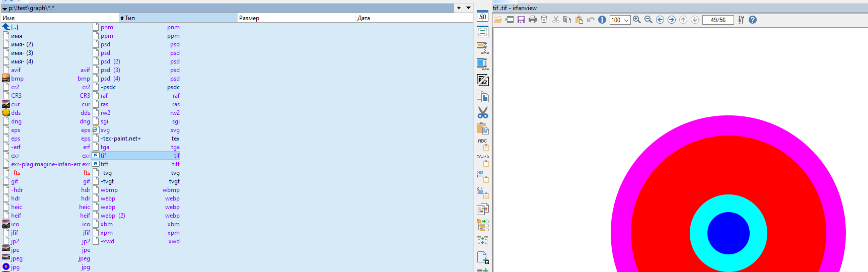The height and width of the screenshot is (272, 868).
Task: Click the document copy sidebar icon
Action: 483,96
